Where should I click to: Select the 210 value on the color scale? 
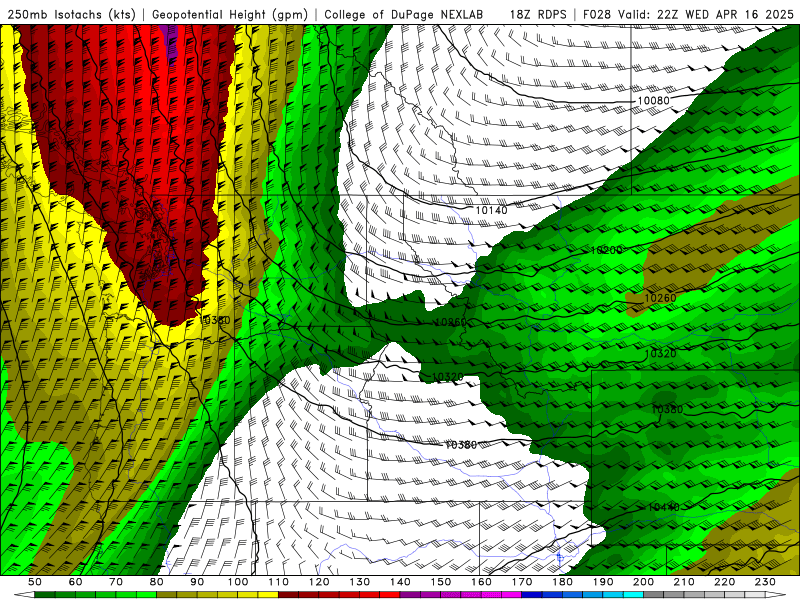coord(684,582)
